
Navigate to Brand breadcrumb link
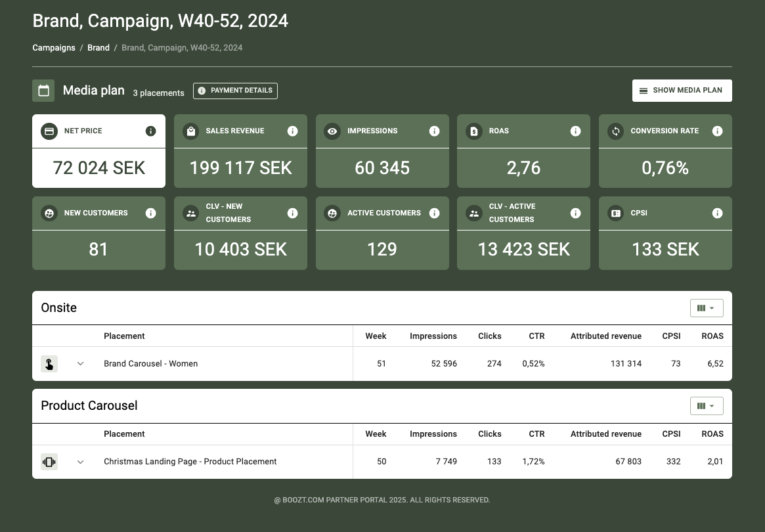pos(98,48)
